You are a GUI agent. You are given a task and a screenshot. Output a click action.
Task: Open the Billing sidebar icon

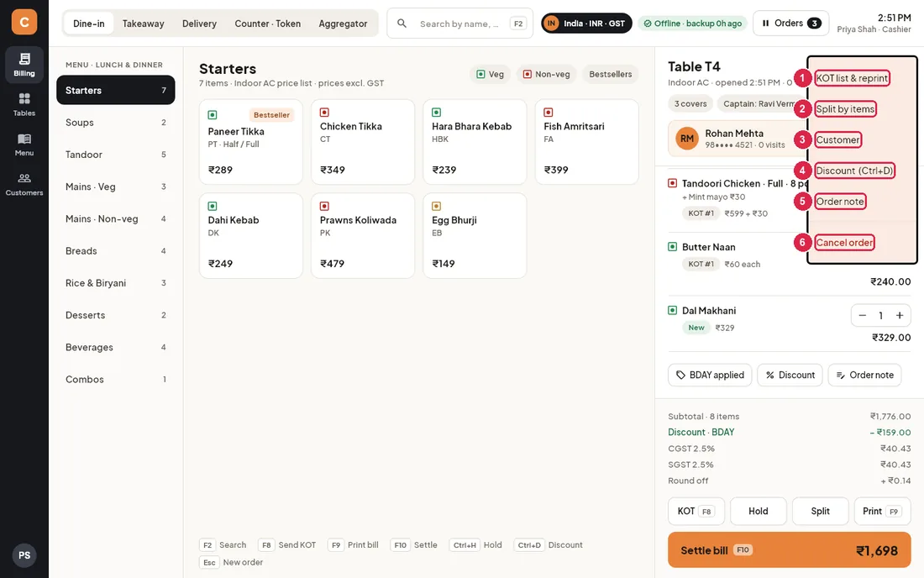pos(24,64)
